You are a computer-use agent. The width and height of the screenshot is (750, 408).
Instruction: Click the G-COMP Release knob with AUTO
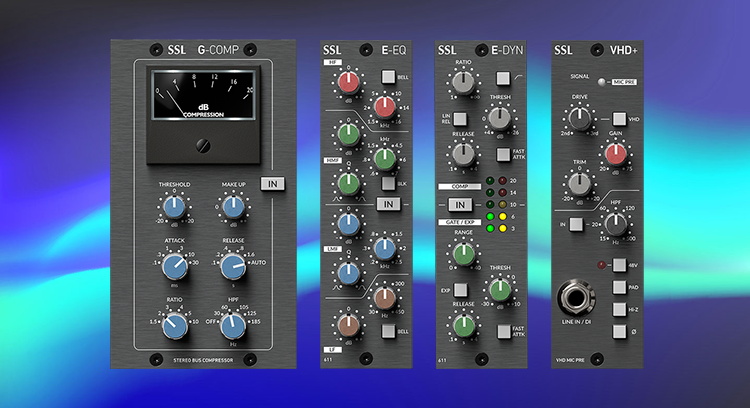pyautogui.click(x=233, y=266)
